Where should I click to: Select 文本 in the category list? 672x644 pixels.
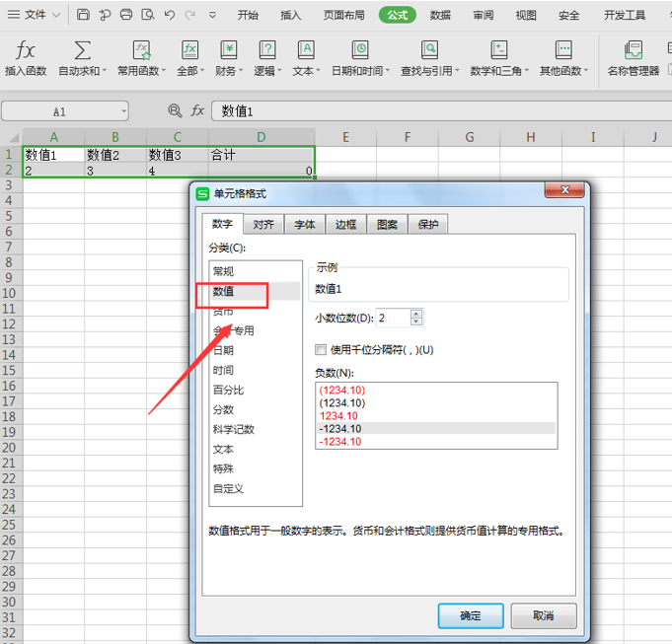coord(255,449)
